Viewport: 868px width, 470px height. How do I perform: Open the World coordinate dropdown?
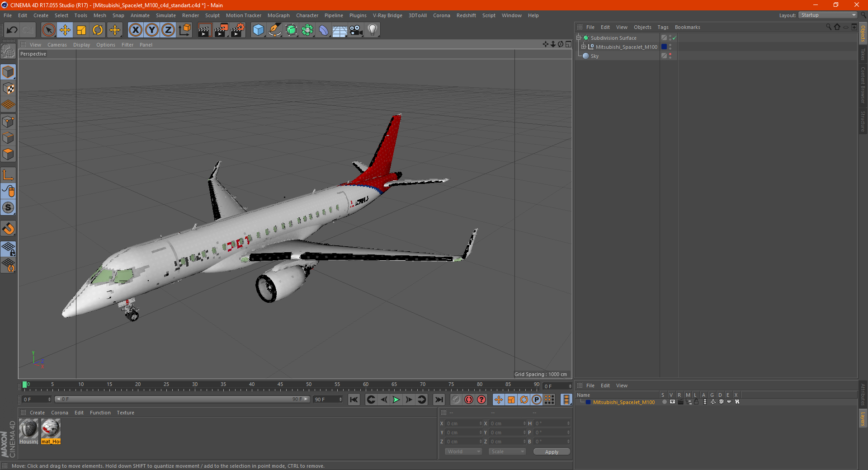463,451
